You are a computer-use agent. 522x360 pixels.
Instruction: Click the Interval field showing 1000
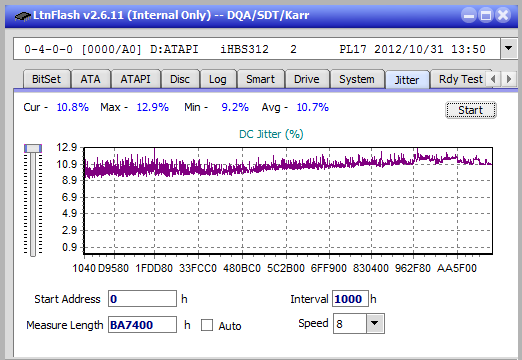coord(350,299)
